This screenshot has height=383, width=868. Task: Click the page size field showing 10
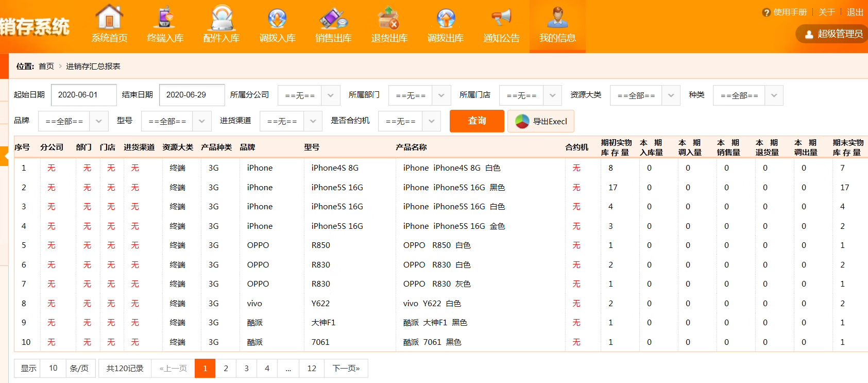(53, 368)
